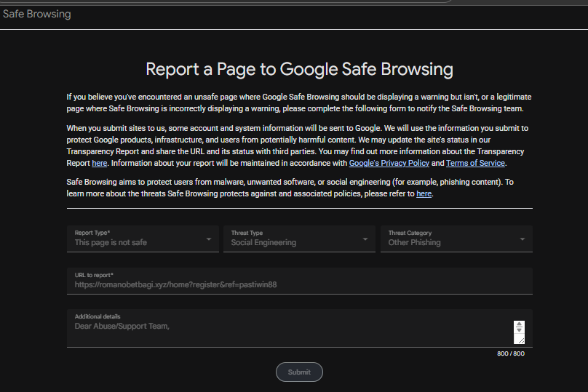This screenshot has width=588, height=392.
Task: Open the Report Type dropdown
Action: pos(143,239)
